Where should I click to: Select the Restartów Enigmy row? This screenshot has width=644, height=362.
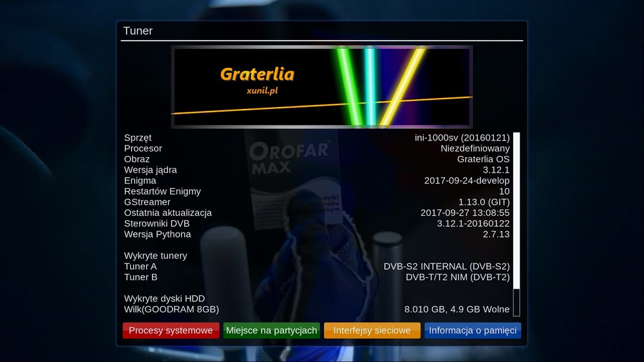coord(317,191)
